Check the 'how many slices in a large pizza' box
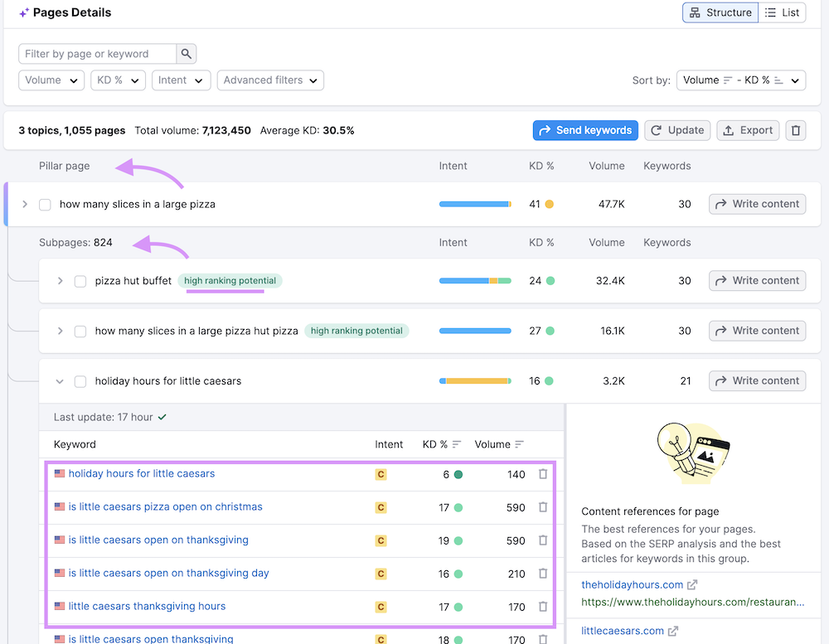The image size is (829, 644). click(45, 204)
